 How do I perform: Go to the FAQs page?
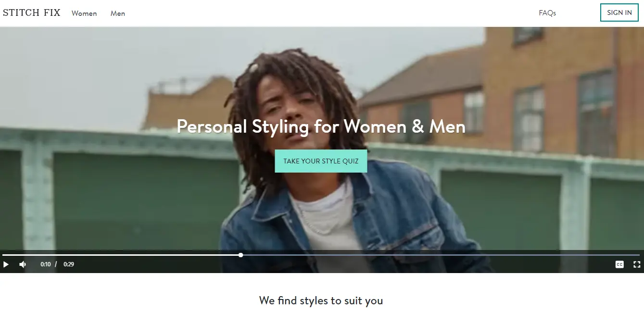[x=547, y=13]
